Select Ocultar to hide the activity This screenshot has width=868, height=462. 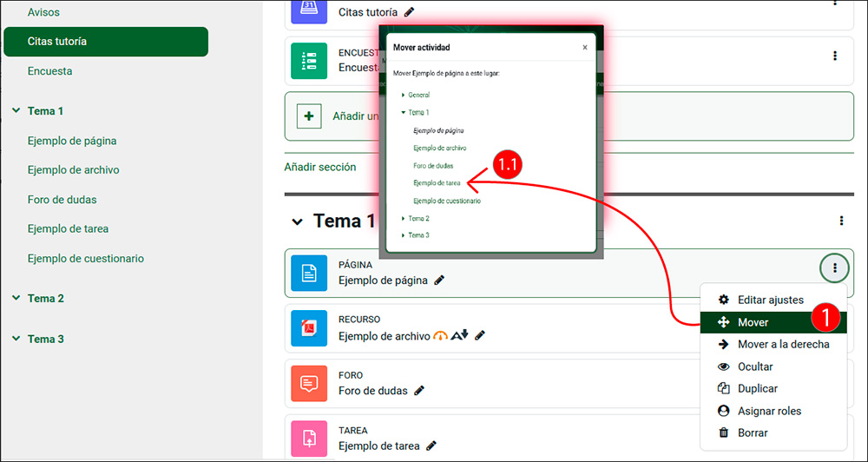(773, 366)
